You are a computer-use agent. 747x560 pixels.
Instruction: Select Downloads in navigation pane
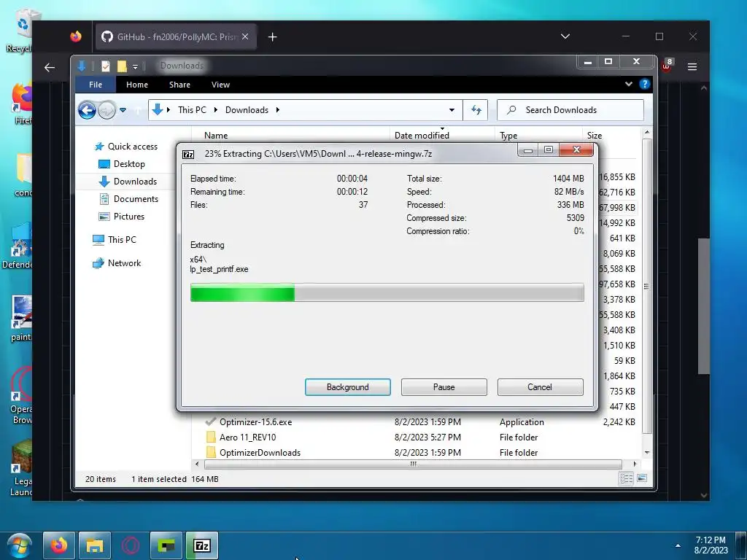click(128, 182)
